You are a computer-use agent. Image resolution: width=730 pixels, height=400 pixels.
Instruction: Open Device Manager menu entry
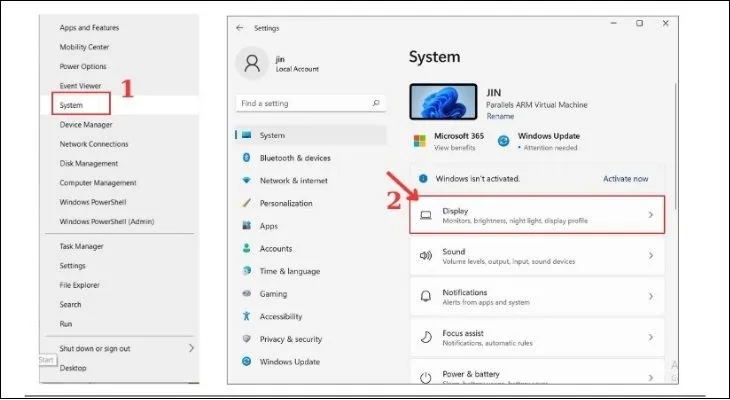[86, 124]
